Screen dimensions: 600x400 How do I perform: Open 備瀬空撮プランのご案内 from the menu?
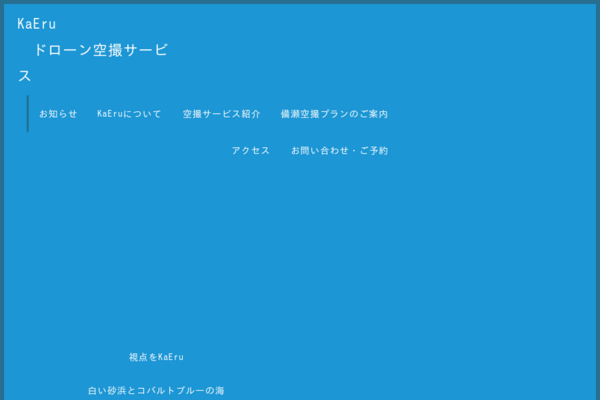tap(334, 114)
